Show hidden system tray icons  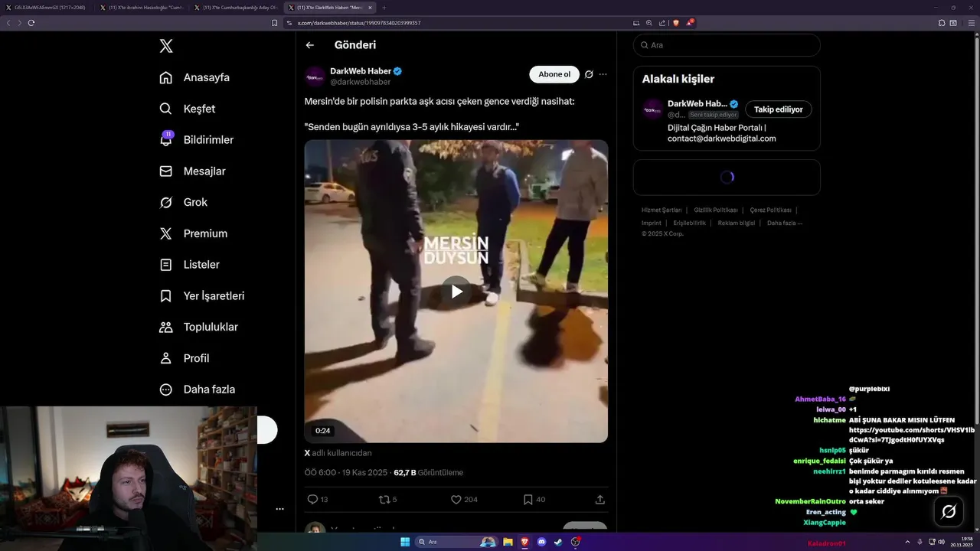point(908,542)
